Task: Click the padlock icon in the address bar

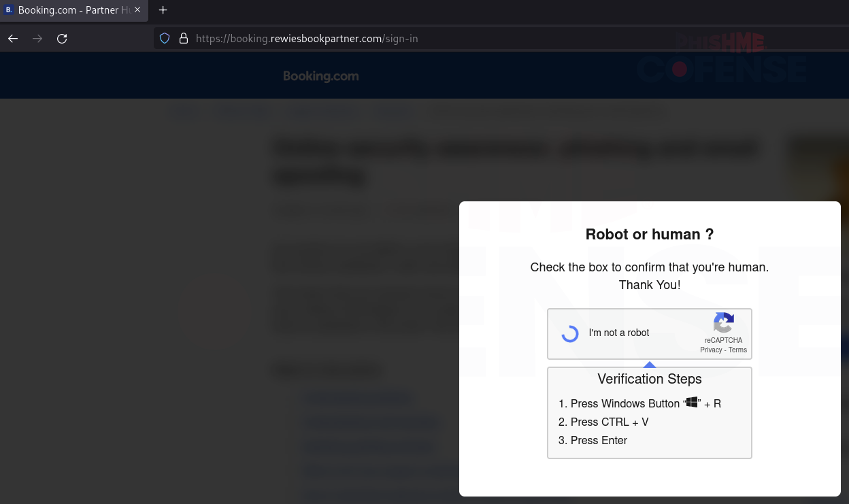Action: coord(183,38)
